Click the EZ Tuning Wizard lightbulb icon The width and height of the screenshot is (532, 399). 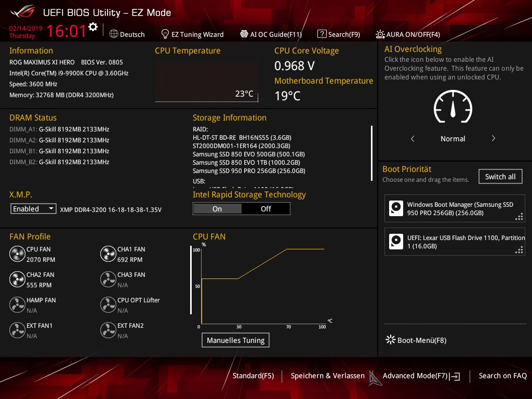[165, 34]
